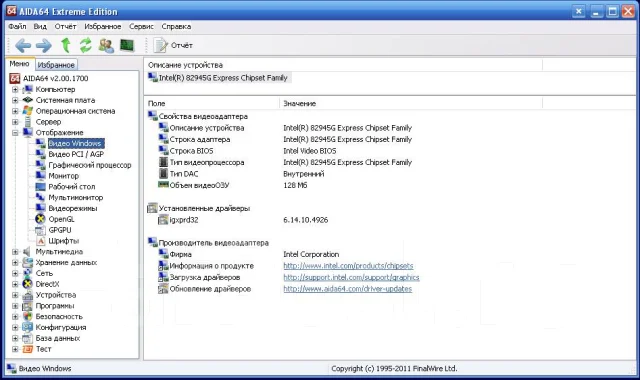640x380 pixels.
Task: Open the Избранное menu in menu bar
Action: tap(102, 27)
